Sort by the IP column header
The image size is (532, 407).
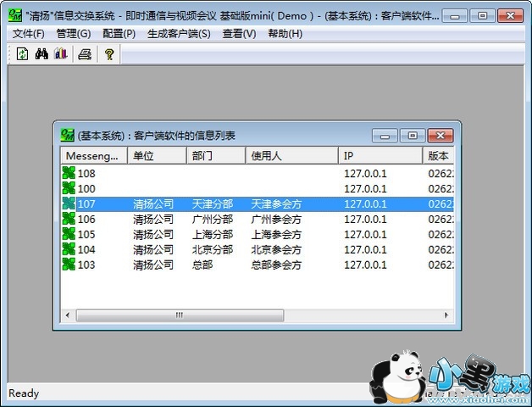point(380,156)
